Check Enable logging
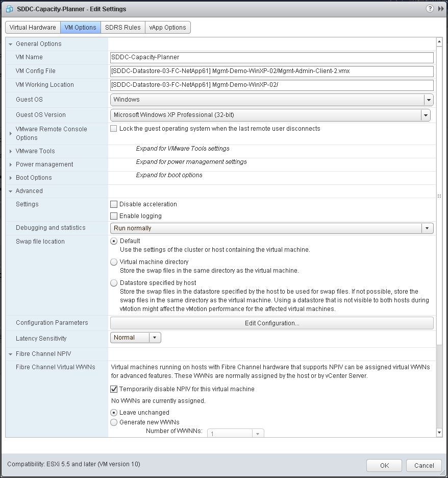 pyautogui.click(x=114, y=216)
